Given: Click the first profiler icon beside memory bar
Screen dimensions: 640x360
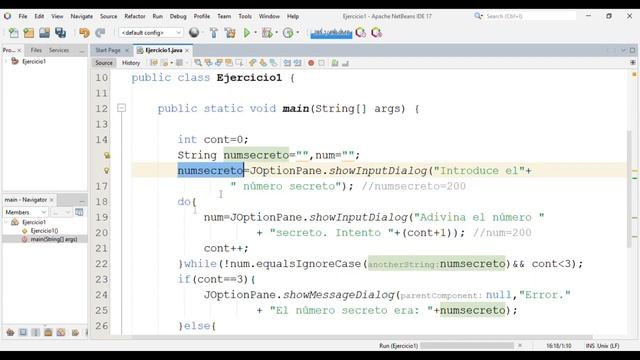Looking at the screenshot, I should pyautogui.click(x=360, y=33).
